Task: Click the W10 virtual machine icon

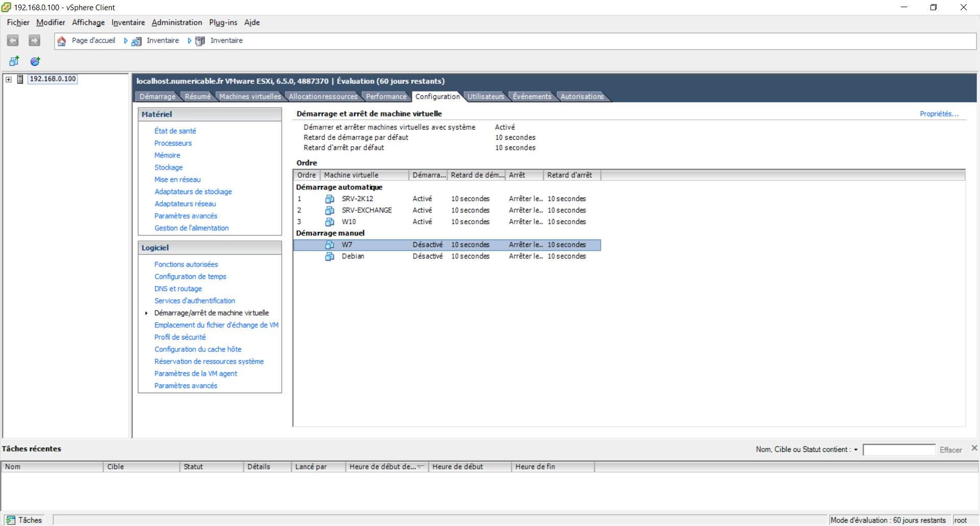Action: coord(330,222)
